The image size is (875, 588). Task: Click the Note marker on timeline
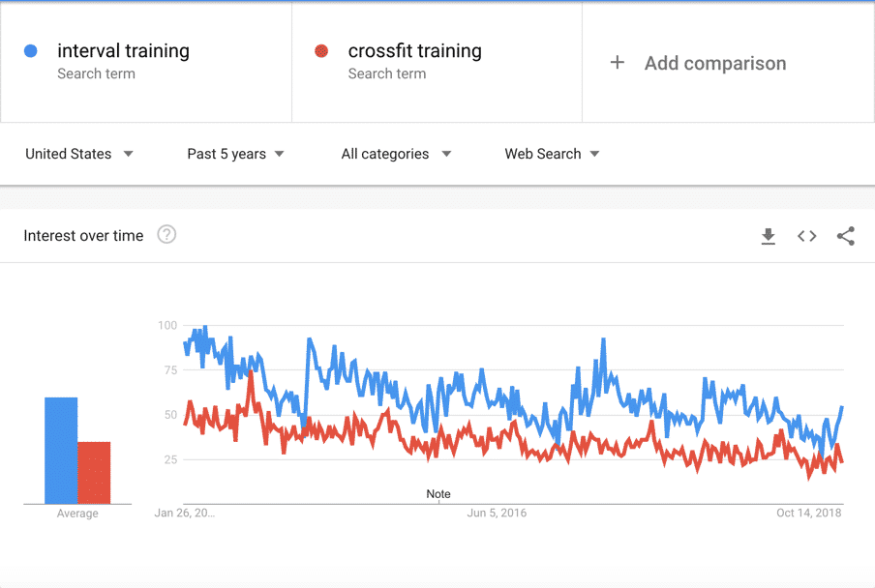(x=438, y=494)
